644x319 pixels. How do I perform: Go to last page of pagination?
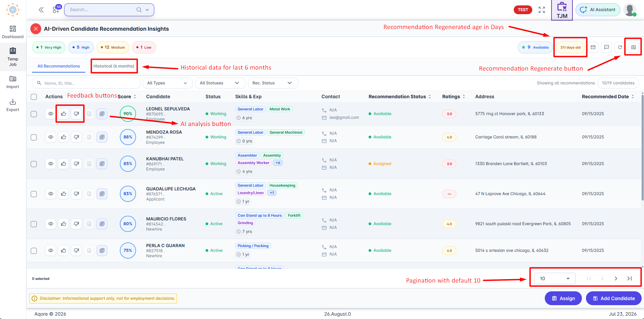click(x=629, y=278)
